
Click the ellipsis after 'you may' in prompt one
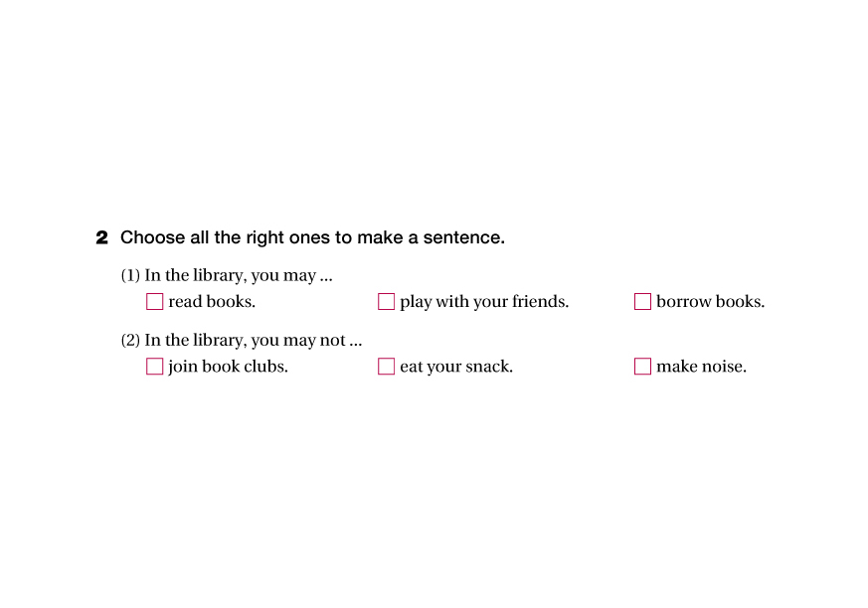(326, 277)
